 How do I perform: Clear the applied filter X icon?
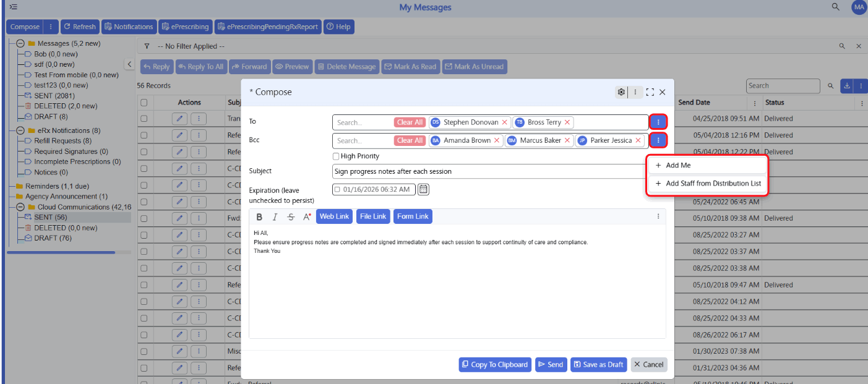click(859, 46)
